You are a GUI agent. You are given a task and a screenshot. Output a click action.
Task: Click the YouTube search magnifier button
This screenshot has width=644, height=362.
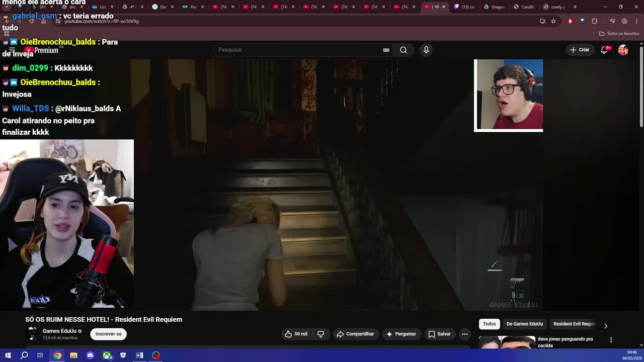point(403,50)
